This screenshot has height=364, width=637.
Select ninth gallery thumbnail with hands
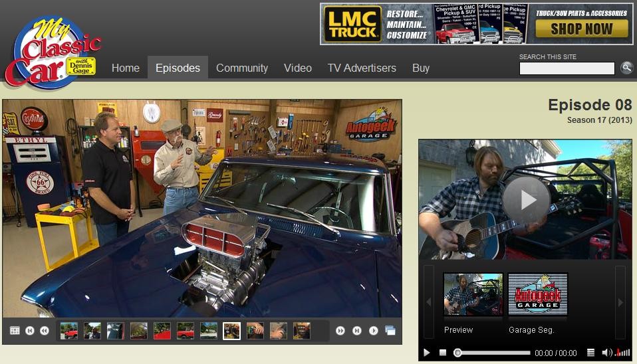(x=255, y=331)
